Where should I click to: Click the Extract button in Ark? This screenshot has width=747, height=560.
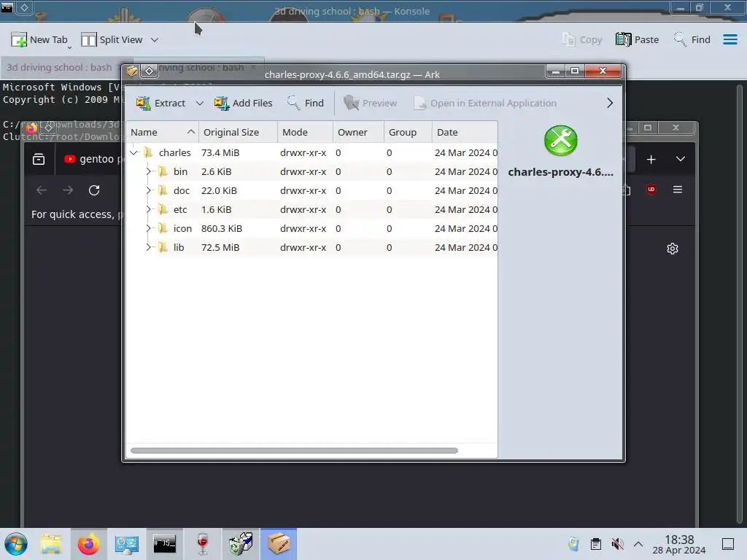[160, 104]
